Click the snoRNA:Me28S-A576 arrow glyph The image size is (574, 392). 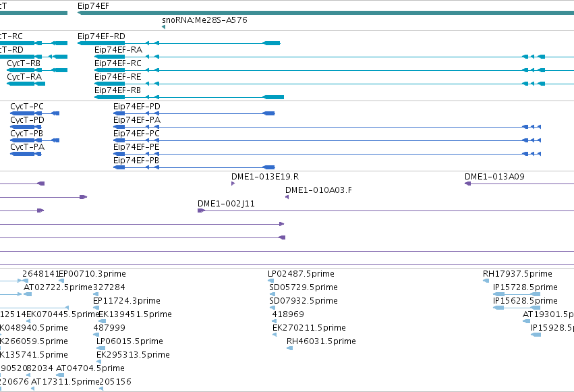pos(164,27)
